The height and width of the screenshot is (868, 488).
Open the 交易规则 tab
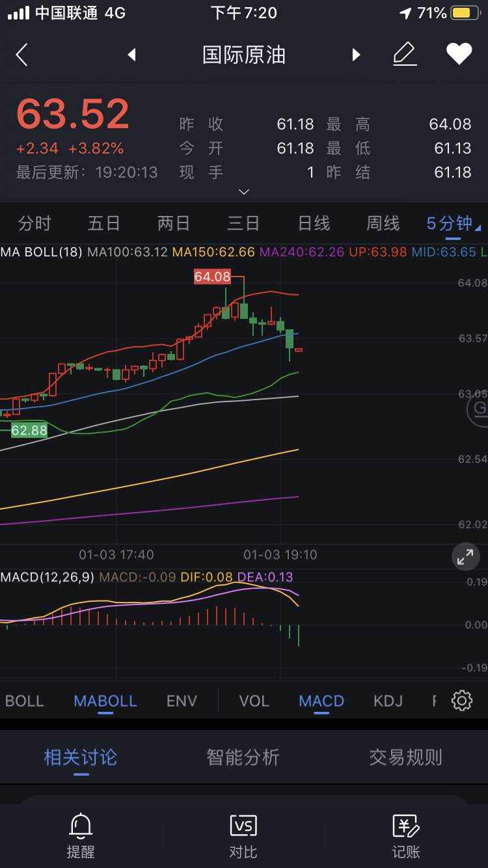406,757
